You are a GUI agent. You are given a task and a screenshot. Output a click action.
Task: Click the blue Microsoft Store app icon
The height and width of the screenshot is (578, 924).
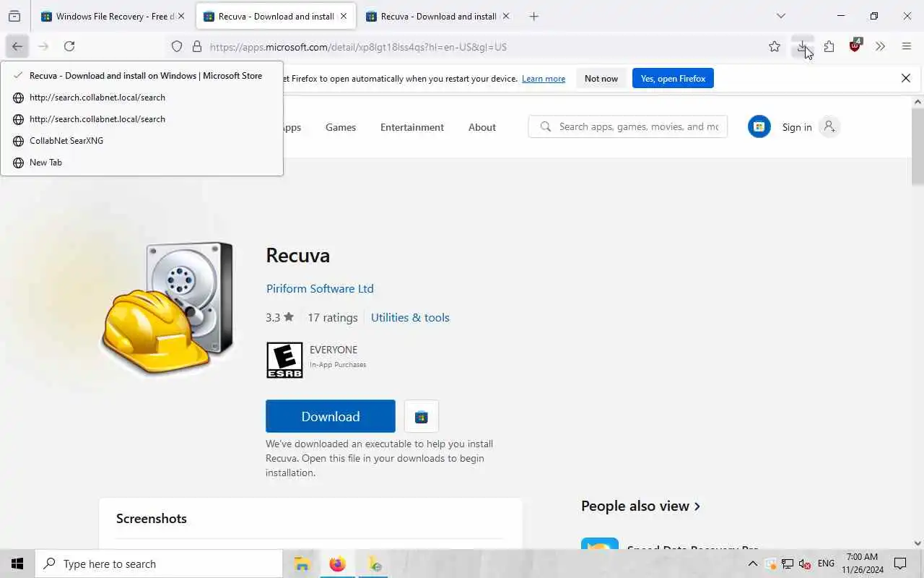click(x=759, y=126)
